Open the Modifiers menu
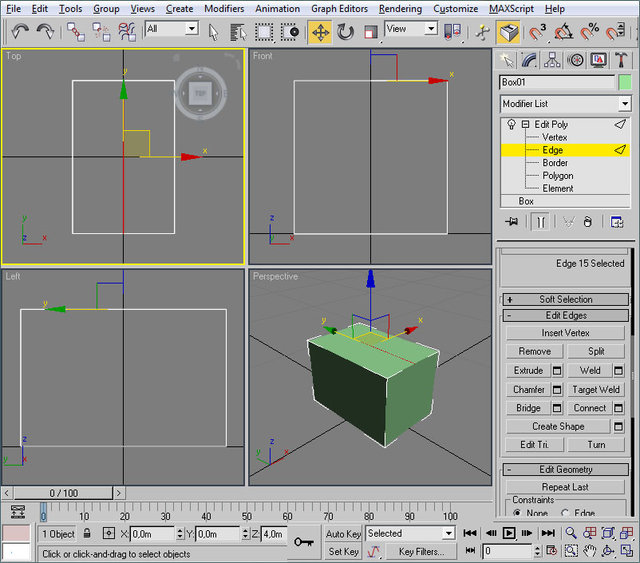The height and width of the screenshot is (563, 640). (x=224, y=8)
